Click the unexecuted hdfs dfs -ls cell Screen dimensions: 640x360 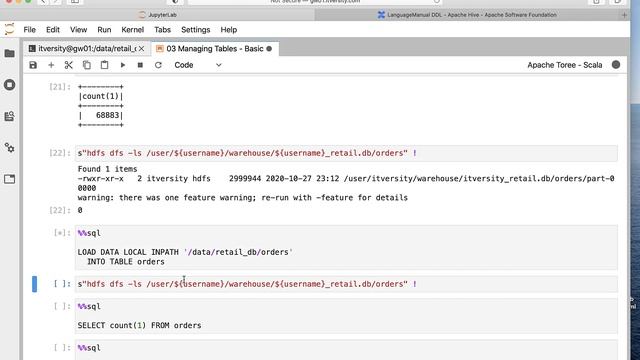coord(346,284)
